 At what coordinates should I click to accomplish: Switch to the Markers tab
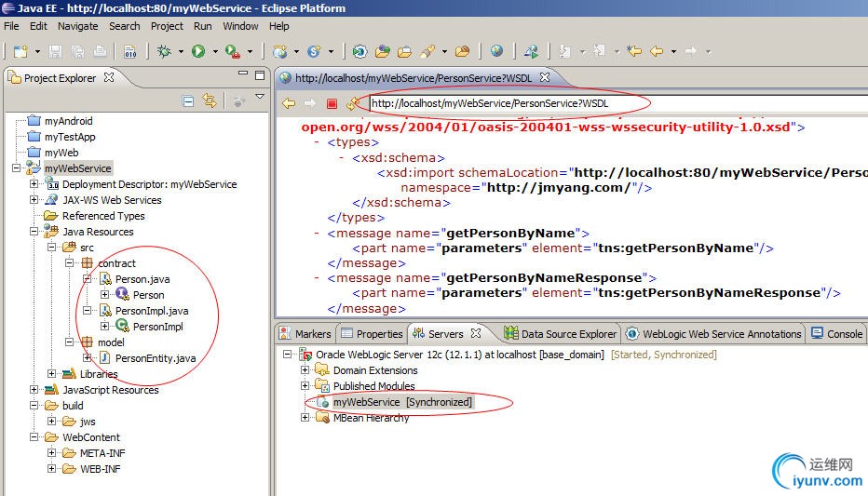(305, 334)
